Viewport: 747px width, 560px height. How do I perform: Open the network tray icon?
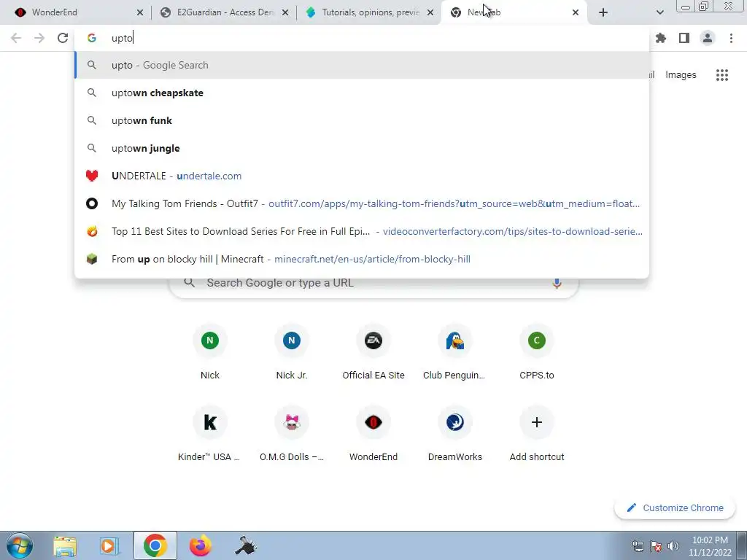638,545
